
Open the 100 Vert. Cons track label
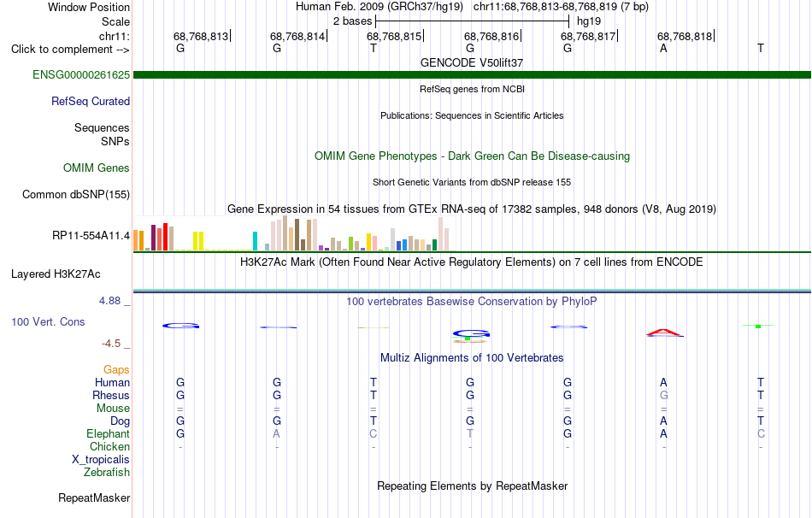(x=48, y=321)
